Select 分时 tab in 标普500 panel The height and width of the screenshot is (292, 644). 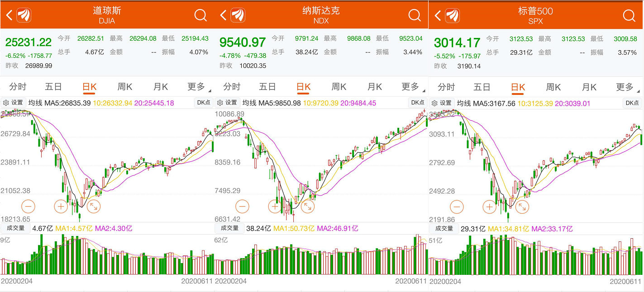pyautogui.click(x=446, y=87)
